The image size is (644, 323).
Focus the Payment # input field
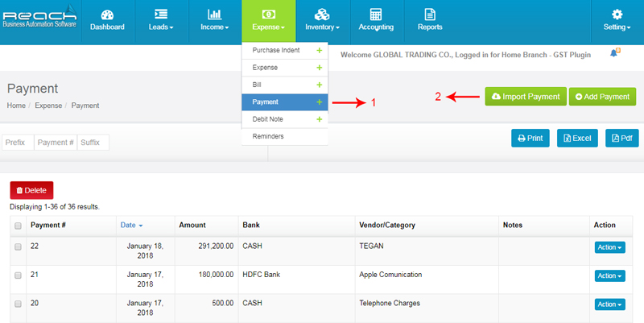(56, 143)
